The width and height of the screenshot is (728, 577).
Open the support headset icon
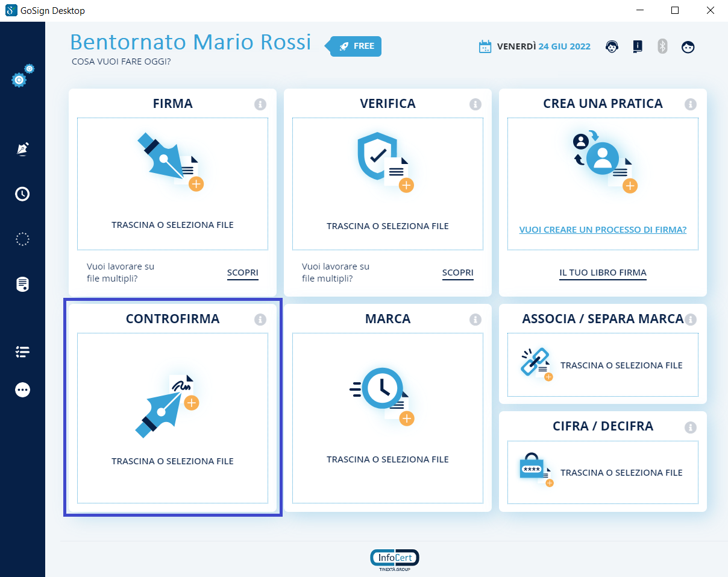click(612, 46)
